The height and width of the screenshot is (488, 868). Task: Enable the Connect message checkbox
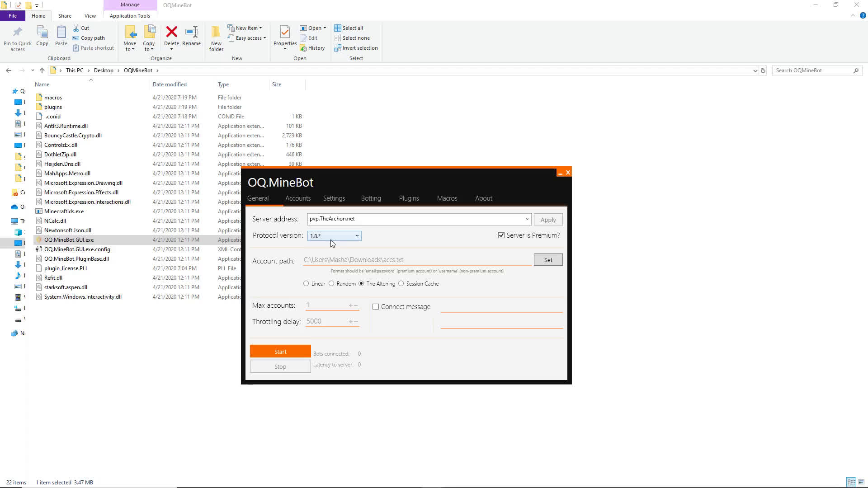[x=376, y=307]
